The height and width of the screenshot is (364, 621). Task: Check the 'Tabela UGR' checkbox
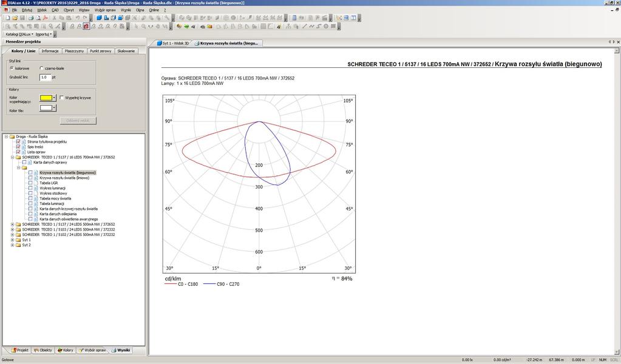click(x=30, y=183)
